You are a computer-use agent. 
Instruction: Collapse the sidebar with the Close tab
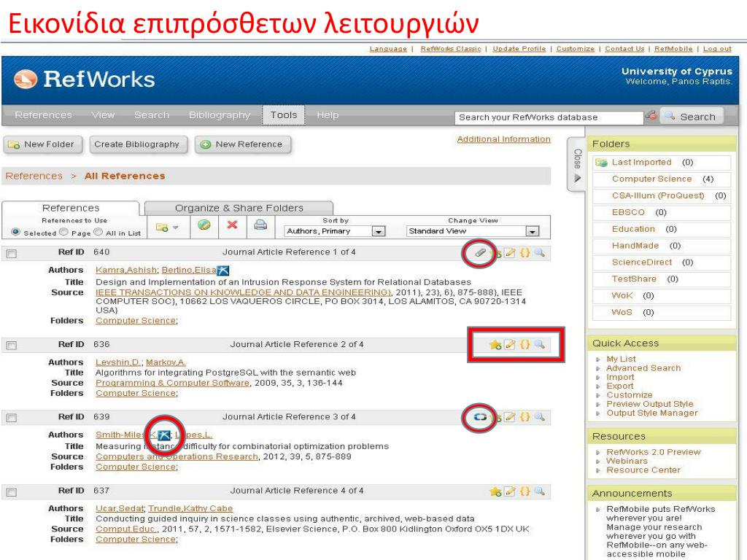click(577, 166)
